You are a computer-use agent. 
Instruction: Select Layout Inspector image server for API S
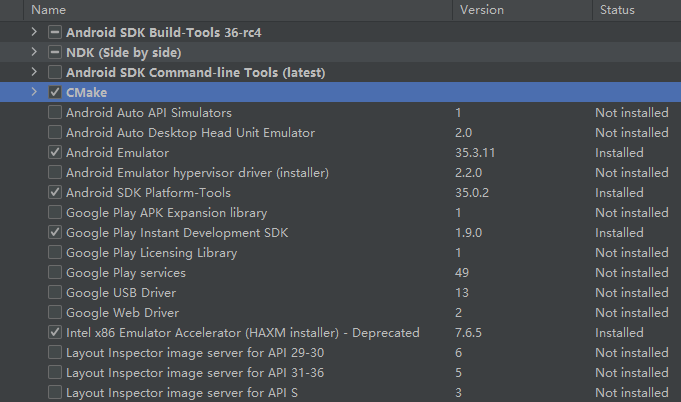click(181, 393)
